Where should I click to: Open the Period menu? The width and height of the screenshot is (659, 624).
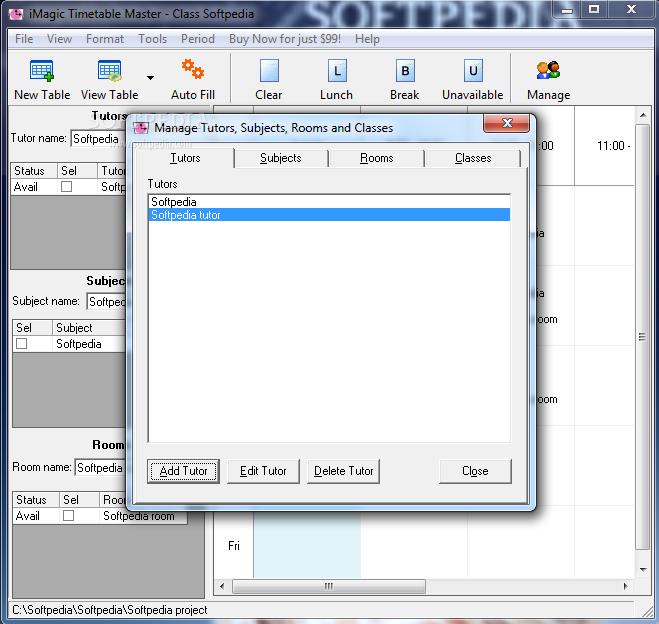click(x=198, y=39)
